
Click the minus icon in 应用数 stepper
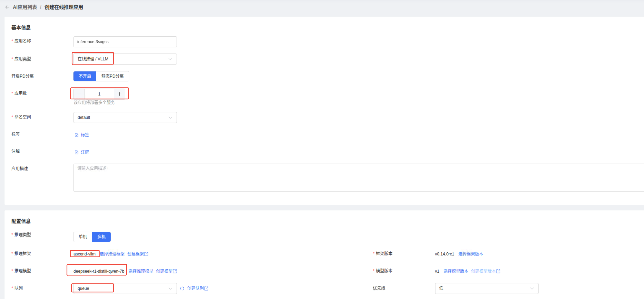[79, 94]
